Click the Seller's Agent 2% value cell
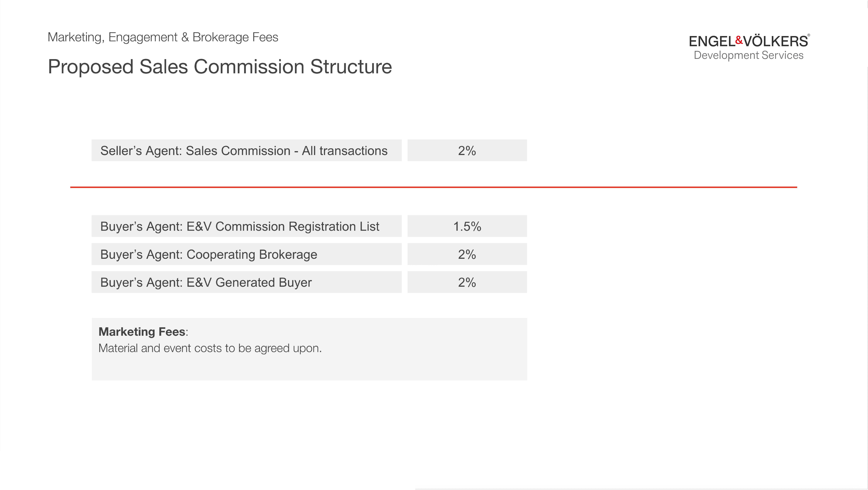 [467, 151]
